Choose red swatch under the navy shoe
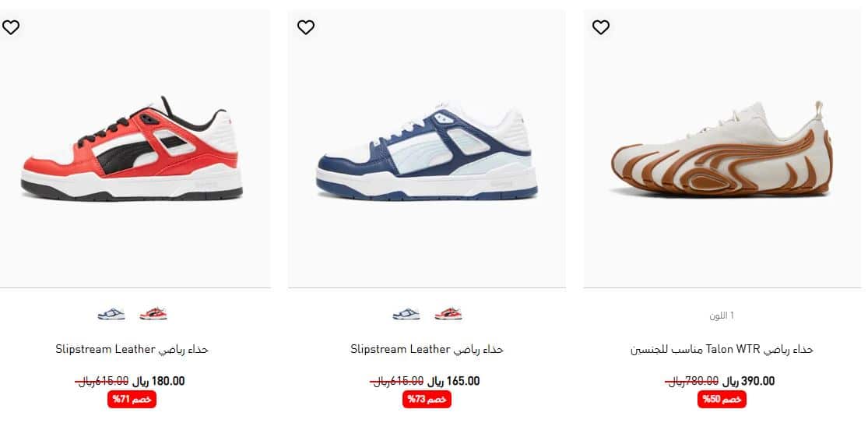Image resolution: width=868 pixels, height=423 pixels. click(448, 314)
